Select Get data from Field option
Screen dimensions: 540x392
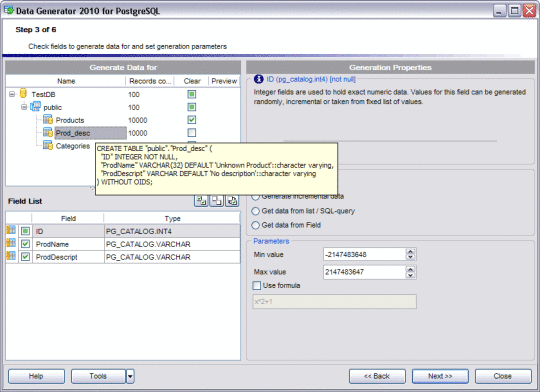[255, 225]
